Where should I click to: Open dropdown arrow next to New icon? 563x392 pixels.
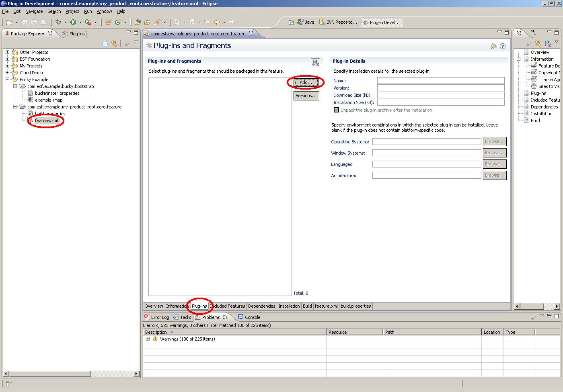pos(16,22)
